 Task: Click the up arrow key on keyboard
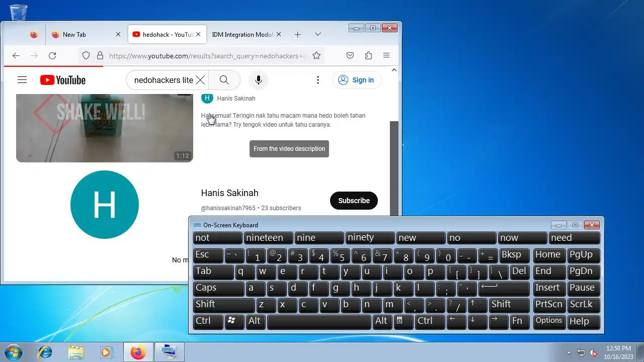[477, 305]
